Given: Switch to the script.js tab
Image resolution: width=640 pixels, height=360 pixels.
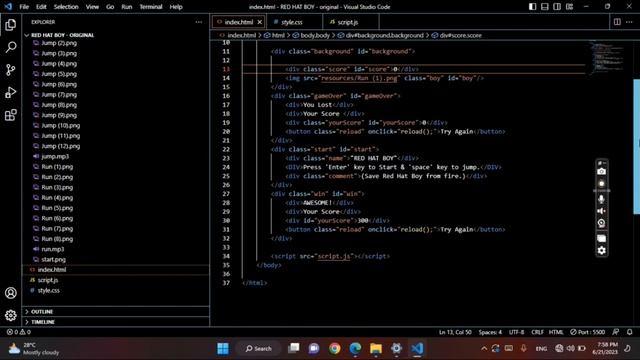Looking at the screenshot, I should (x=348, y=22).
